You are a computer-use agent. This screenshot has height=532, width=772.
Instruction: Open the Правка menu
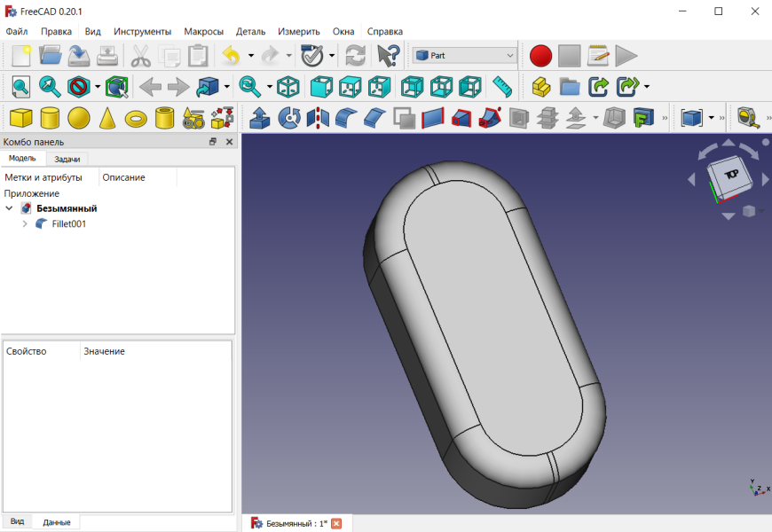(x=56, y=32)
